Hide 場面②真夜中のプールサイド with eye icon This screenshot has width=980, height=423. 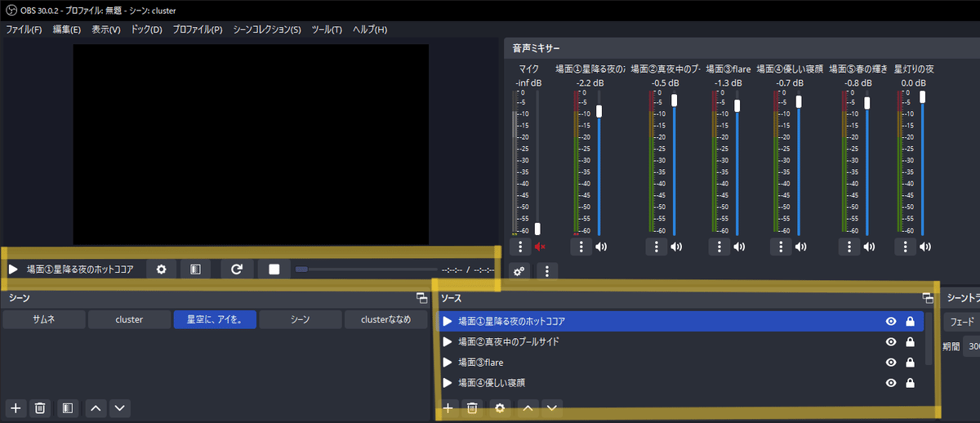click(x=891, y=341)
